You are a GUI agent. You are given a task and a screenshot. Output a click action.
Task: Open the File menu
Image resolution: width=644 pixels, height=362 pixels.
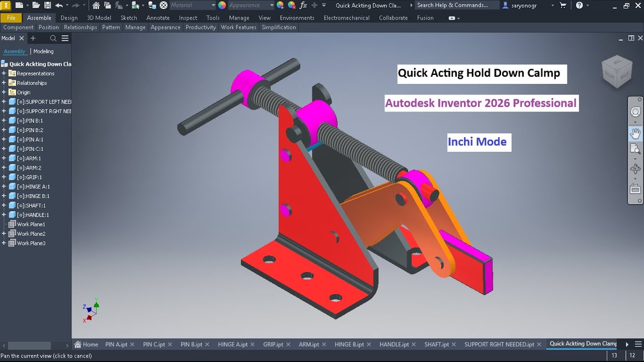(11, 18)
